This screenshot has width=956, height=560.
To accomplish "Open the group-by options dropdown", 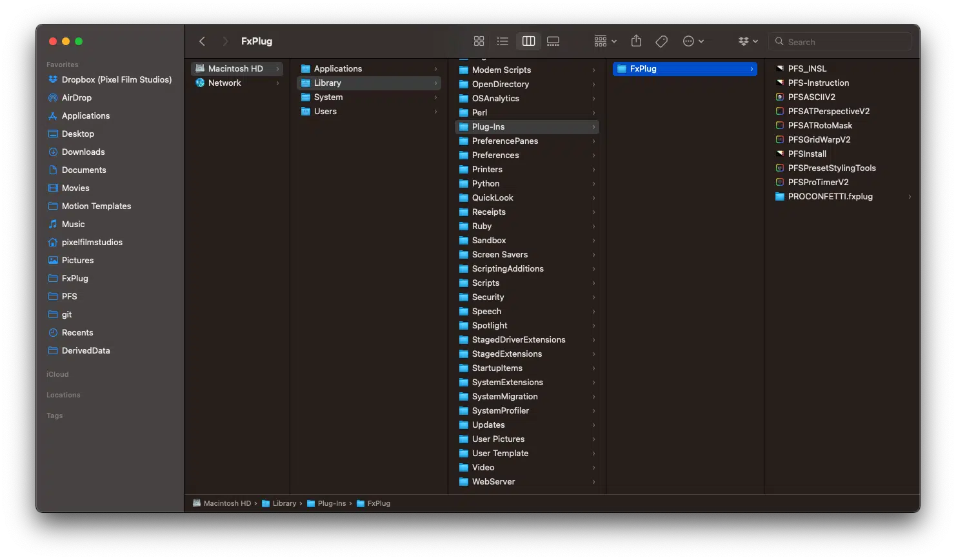I will [x=605, y=41].
